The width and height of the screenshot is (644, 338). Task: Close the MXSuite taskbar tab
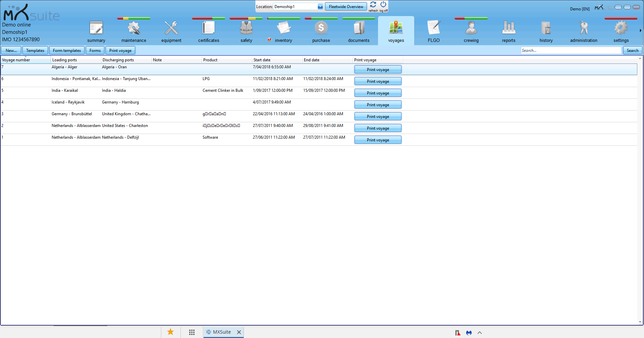point(239,332)
